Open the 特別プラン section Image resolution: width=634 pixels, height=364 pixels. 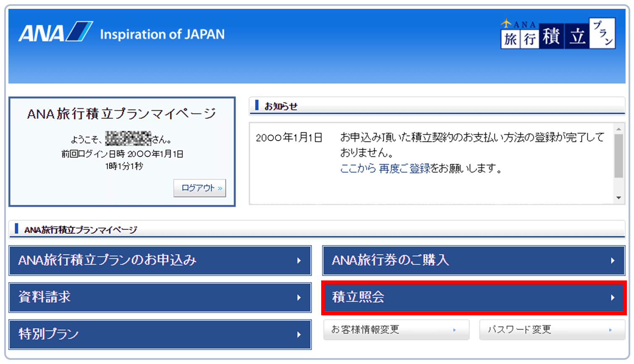point(160,334)
